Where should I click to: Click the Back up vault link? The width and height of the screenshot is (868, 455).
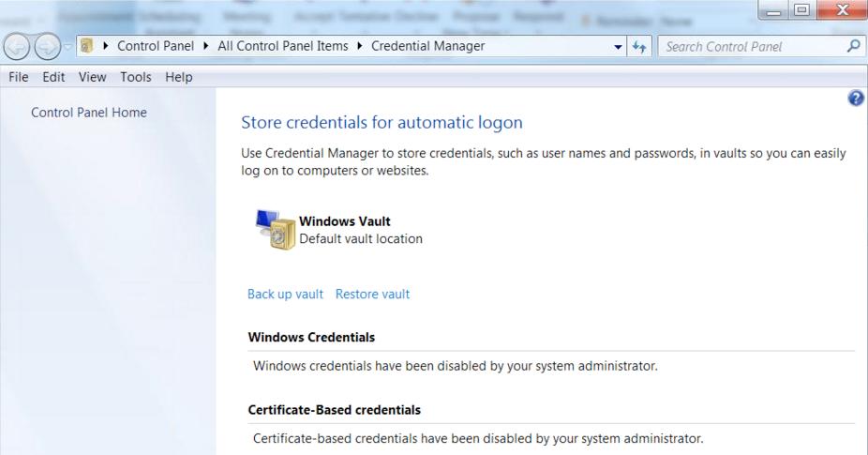(x=285, y=295)
